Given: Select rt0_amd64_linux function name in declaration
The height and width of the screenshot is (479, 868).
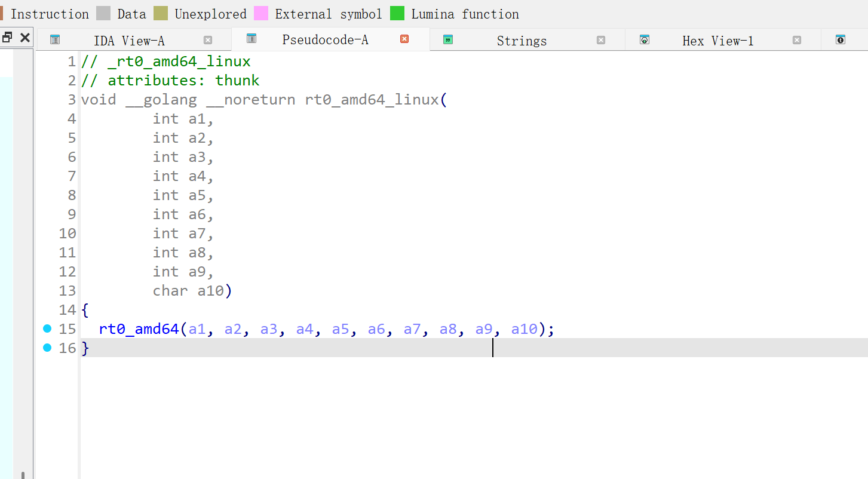Looking at the screenshot, I should point(372,100).
